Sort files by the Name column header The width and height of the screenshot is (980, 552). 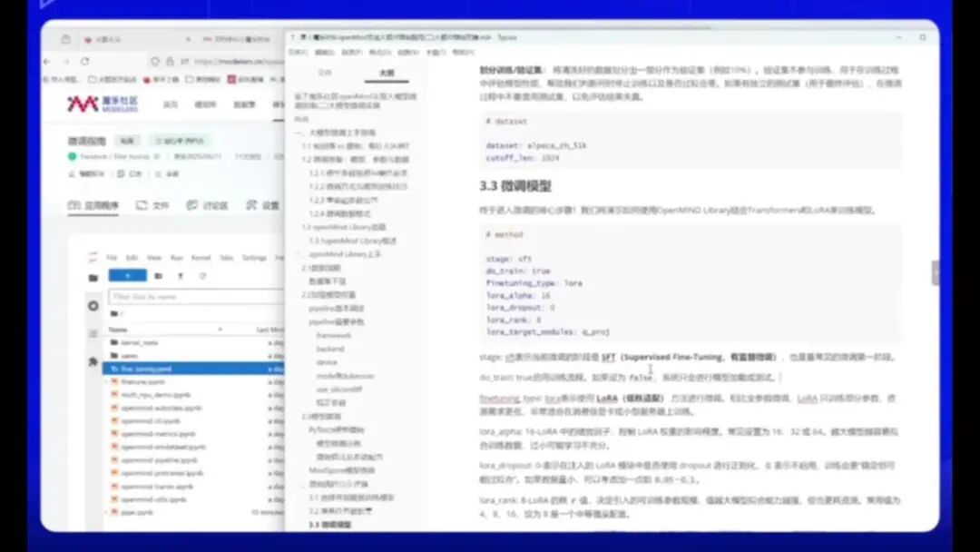[117, 330]
